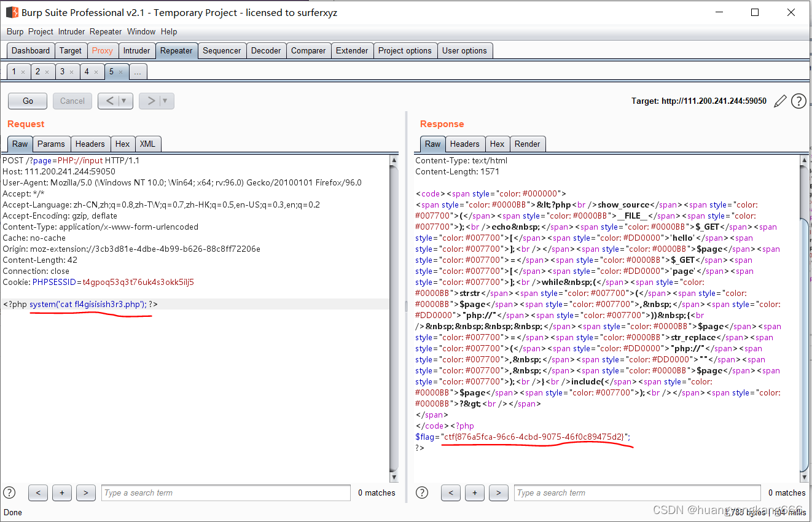Go forward to next request in history
Viewport: 812px width, 522px height.
150,101
